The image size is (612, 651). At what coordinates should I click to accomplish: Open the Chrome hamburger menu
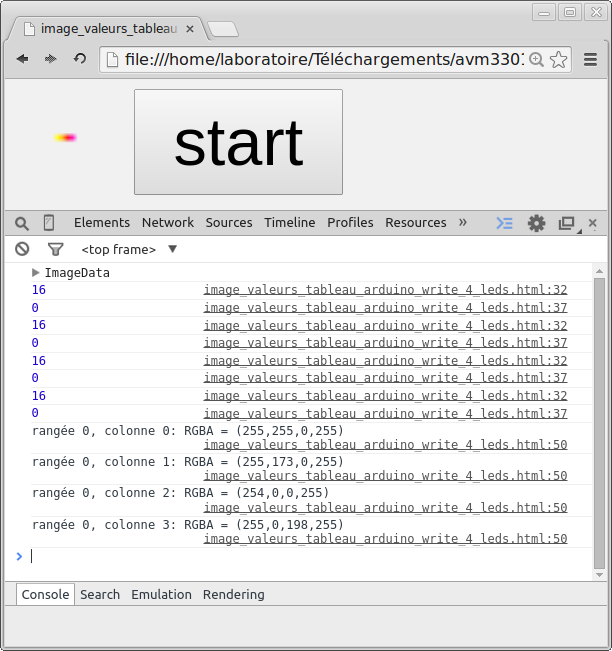(x=590, y=60)
